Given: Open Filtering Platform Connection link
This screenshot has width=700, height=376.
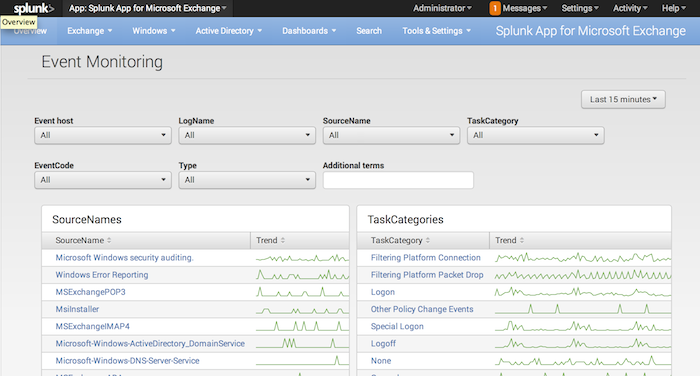Looking at the screenshot, I should (426, 258).
